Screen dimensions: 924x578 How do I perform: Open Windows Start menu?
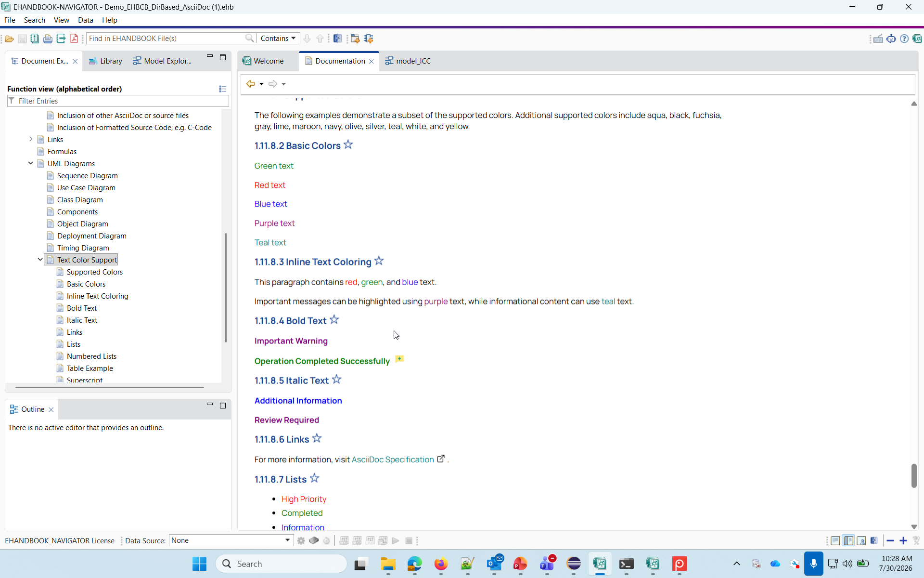(199, 564)
